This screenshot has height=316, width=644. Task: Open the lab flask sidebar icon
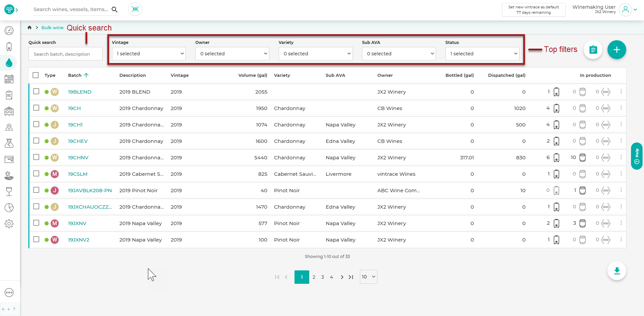pos(9,143)
